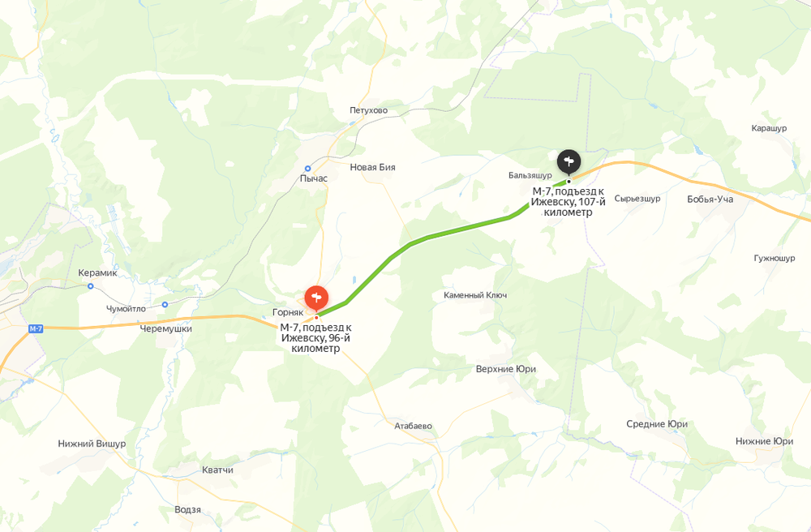Select the Карашур place label
This screenshot has height=532, width=811.
pos(769,128)
